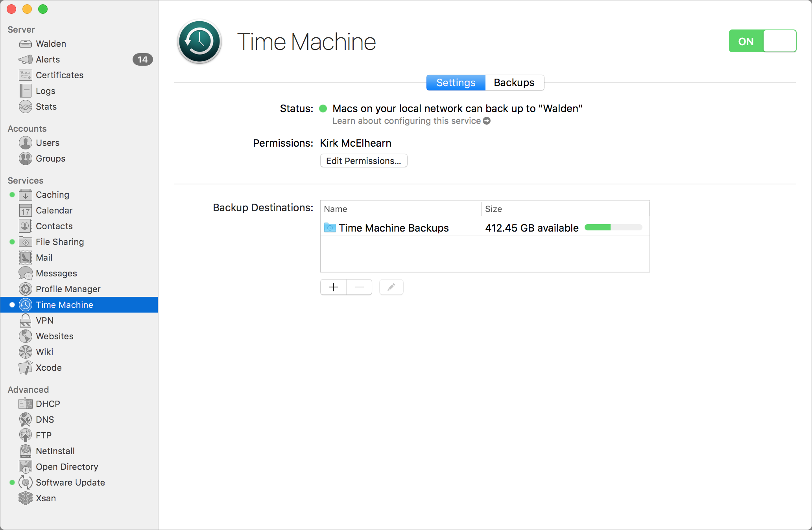This screenshot has width=812, height=530.
Task: Select Profile Manager gear icon
Action: (26, 289)
